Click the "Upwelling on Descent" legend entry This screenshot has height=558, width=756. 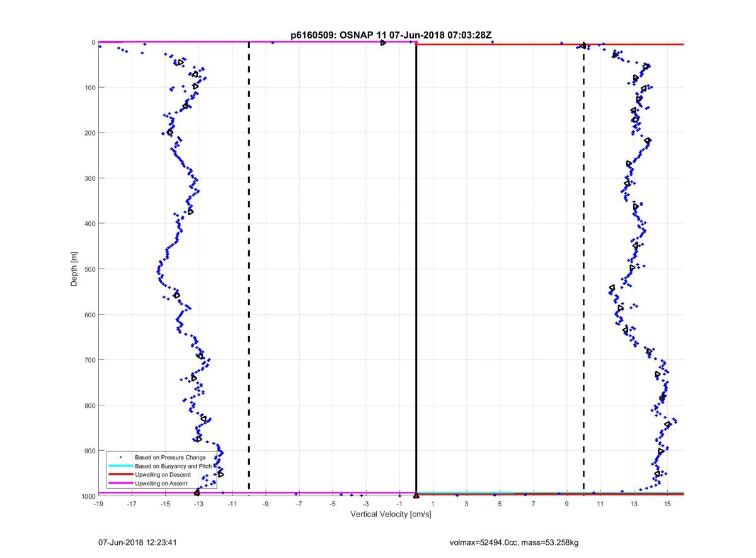coord(164,474)
